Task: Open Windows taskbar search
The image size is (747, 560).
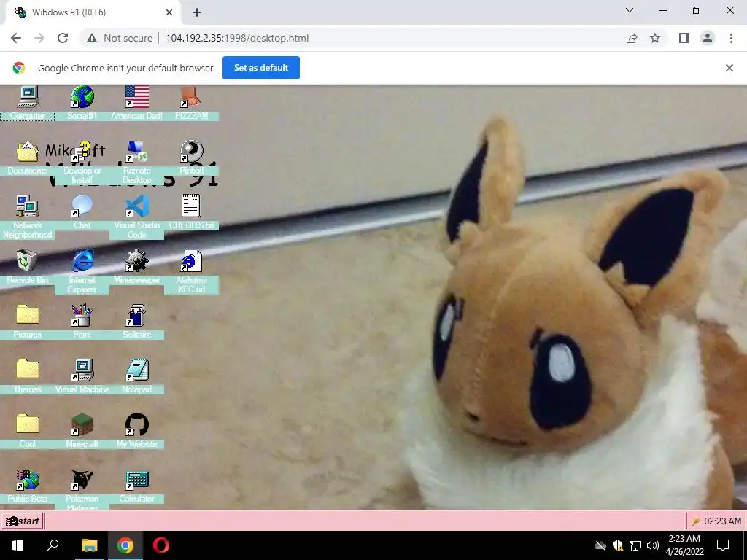Action: (x=53, y=545)
